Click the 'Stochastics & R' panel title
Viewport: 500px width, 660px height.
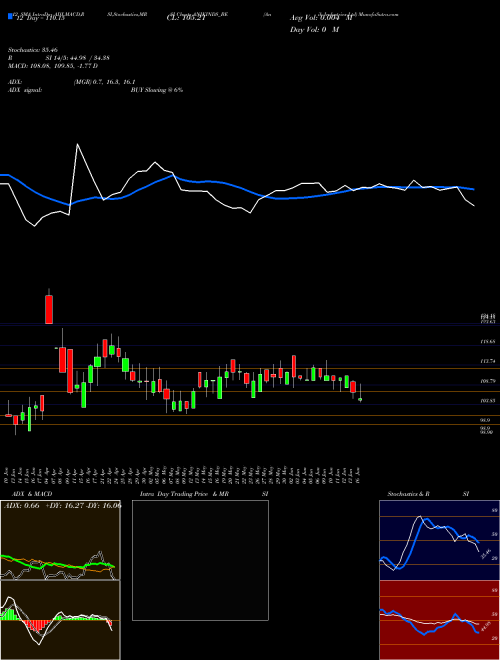point(408,494)
